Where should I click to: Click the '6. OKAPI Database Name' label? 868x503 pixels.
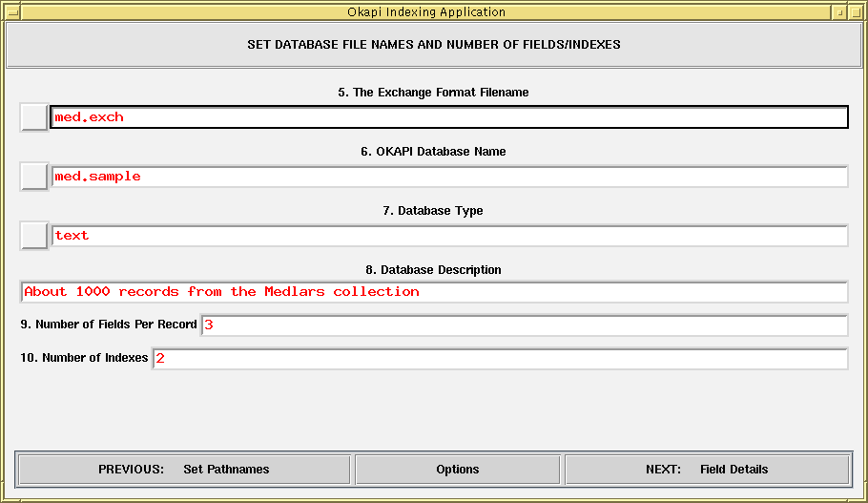point(433,151)
